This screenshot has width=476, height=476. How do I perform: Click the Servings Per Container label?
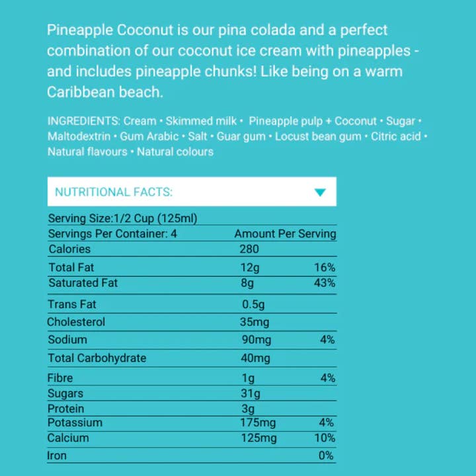(x=113, y=233)
